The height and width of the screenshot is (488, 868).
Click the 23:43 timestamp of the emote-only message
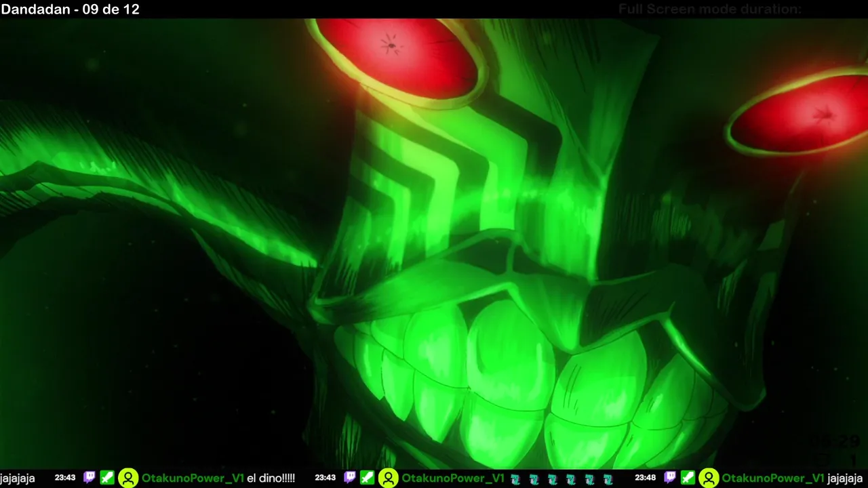point(325,478)
